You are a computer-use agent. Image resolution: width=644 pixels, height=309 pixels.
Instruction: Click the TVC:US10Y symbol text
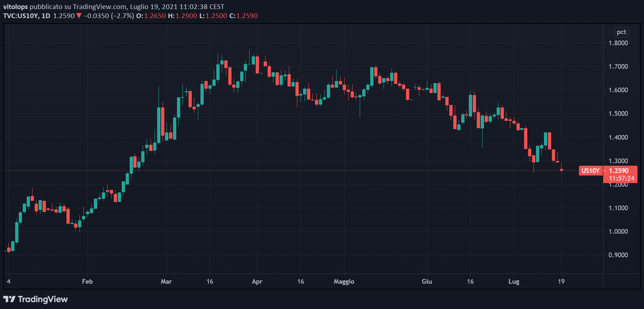coord(21,16)
